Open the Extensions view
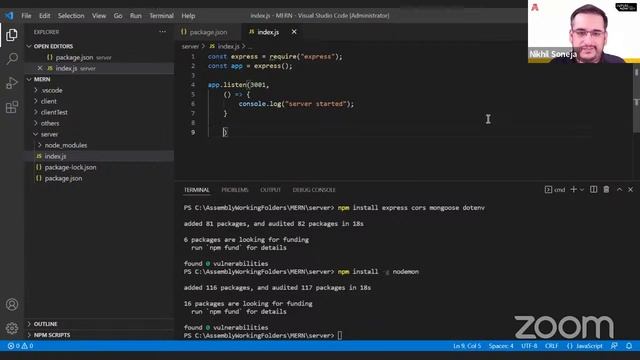This screenshot has height=360, width=640. pos(12,107)
